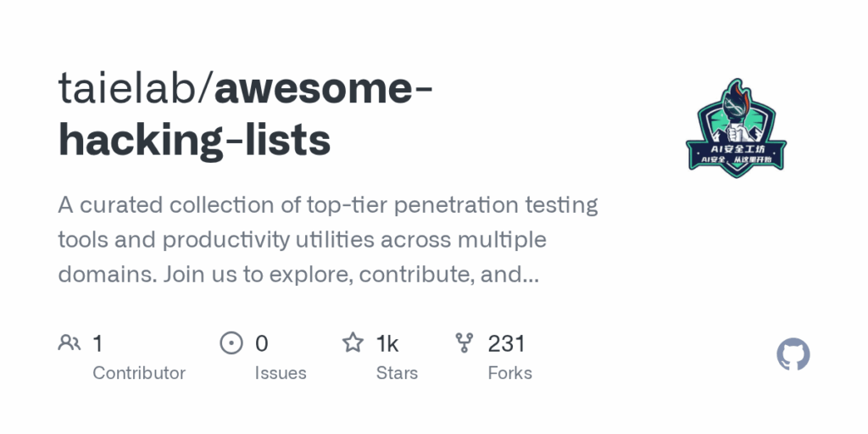The width and height of the screenshot is (868, 434).
Task: Click the Contributor label
Action: (139, 373)
